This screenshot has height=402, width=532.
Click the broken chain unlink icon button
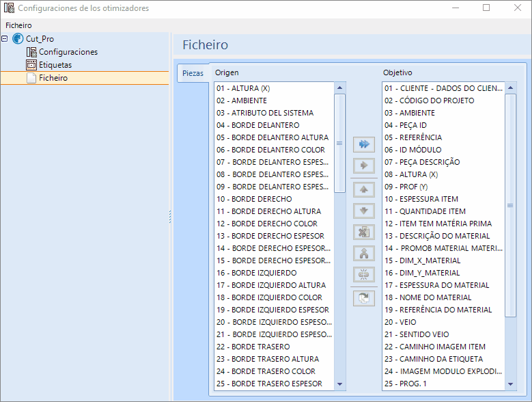coord(364,275)
